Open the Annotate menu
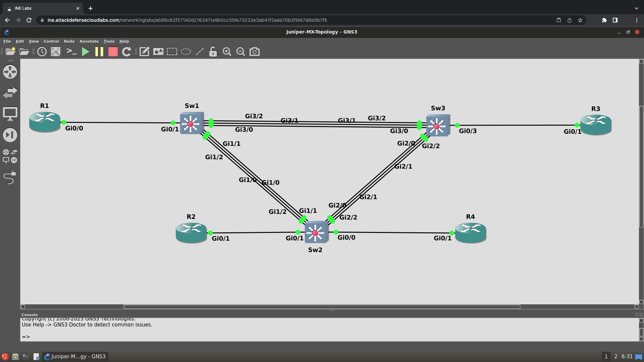The width and height of the screenshot is (644, 362). click(x=89, y=41)
